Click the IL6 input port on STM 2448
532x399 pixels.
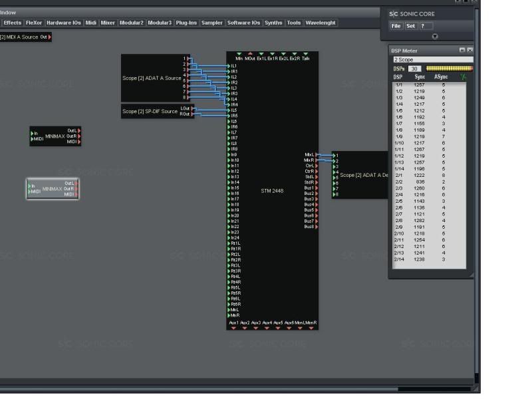click(229, 122)
